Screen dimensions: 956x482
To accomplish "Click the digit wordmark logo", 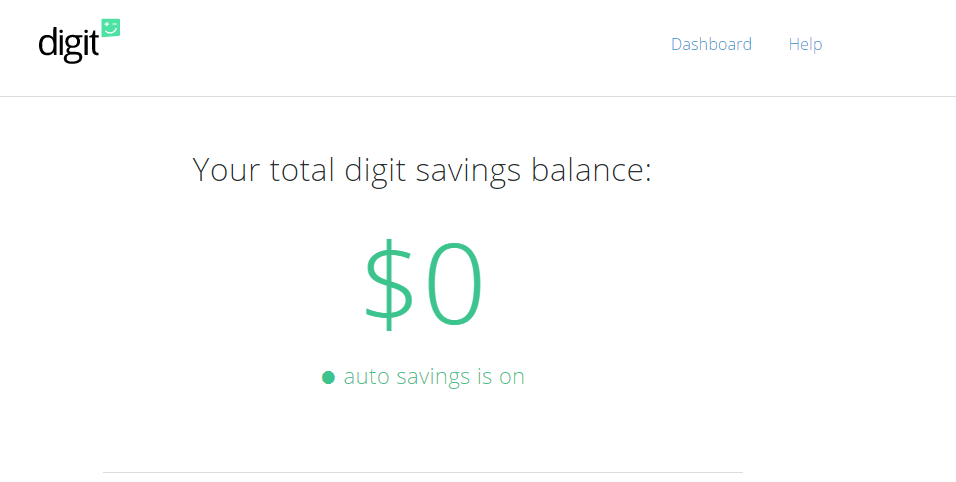I will pyautogui.click(x=69, y=44).
